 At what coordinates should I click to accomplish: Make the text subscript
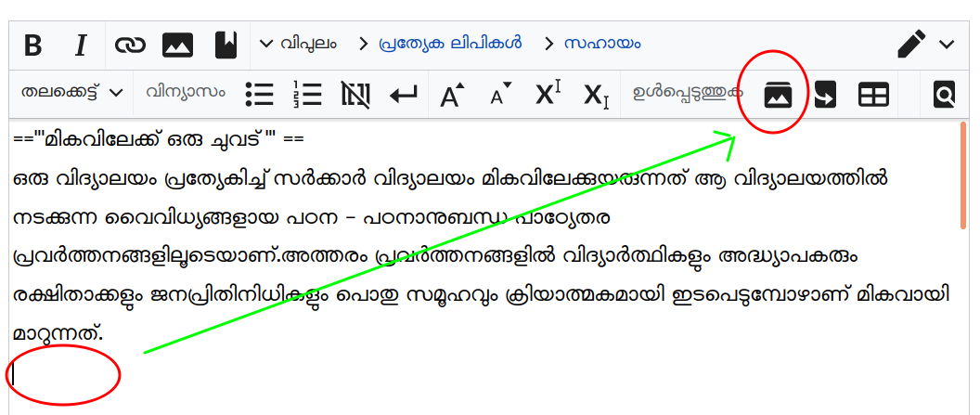tap(596, 94)
